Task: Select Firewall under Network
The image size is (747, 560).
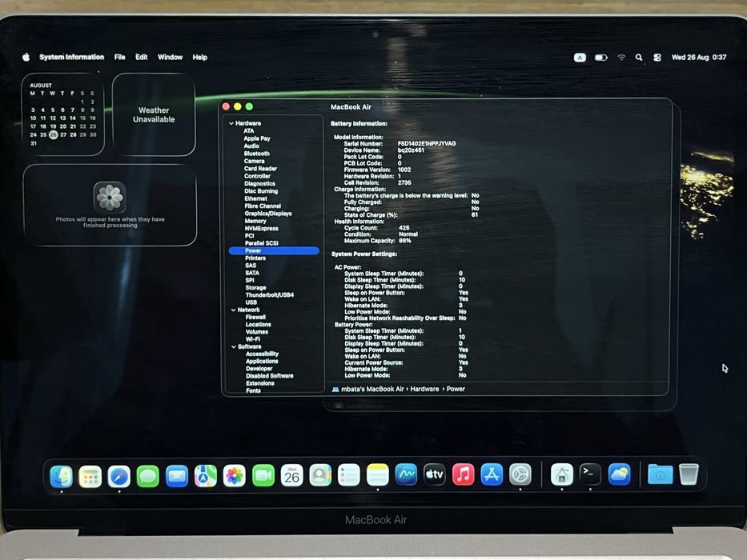Action: pos(256,317)
